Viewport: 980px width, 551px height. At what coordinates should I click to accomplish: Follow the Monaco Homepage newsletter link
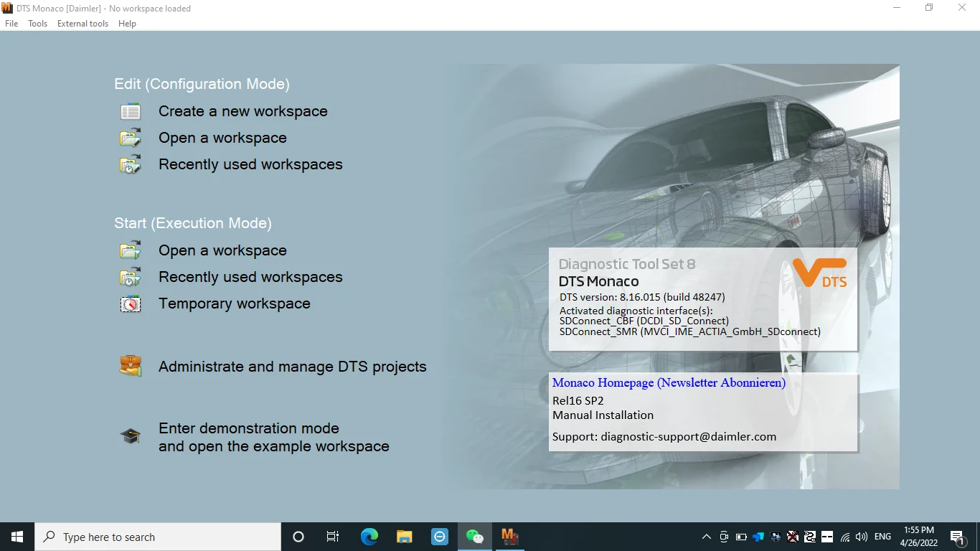coord(669,382)
